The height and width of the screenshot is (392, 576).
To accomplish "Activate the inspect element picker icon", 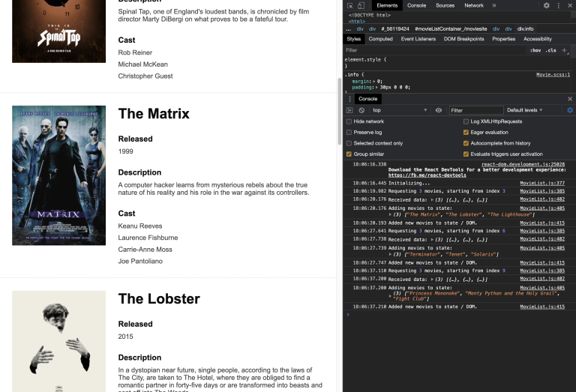I will 350,5.
